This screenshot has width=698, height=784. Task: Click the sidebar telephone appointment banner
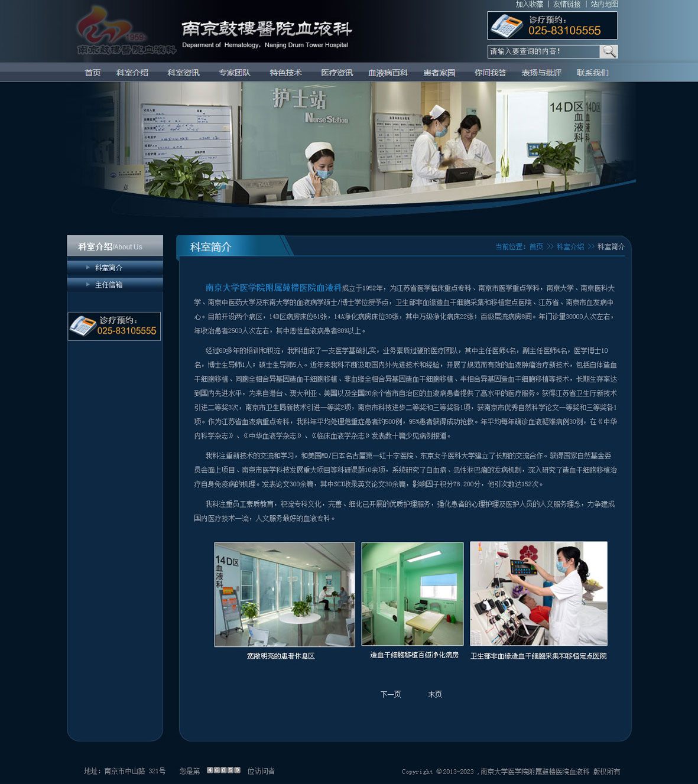tap(114, 326)
